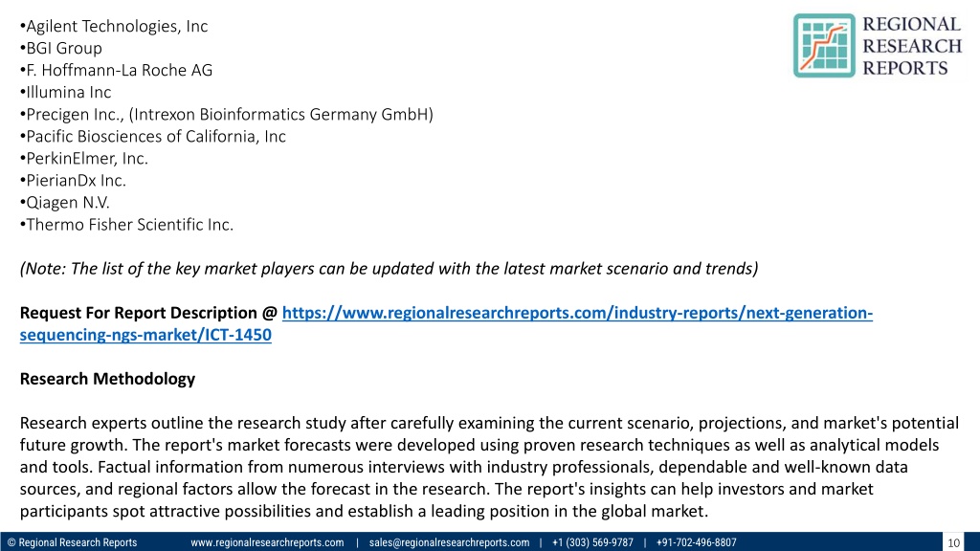Click the Agilent Technologies, Inc list item
This screenshot has height=551, width=980.
click(114, 26)
